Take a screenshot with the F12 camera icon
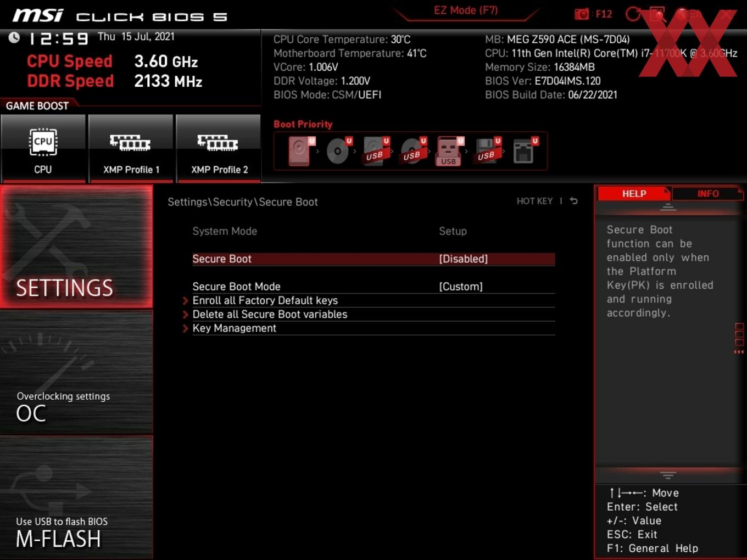 coord(582,14)
